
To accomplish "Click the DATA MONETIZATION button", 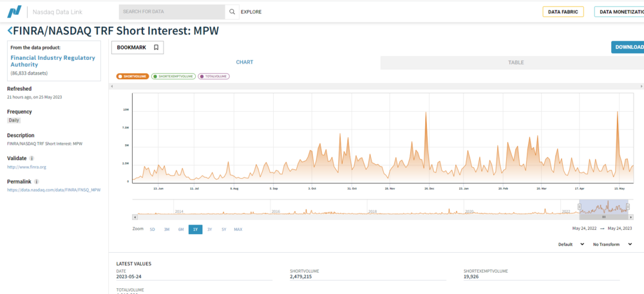I will (620, 12).
